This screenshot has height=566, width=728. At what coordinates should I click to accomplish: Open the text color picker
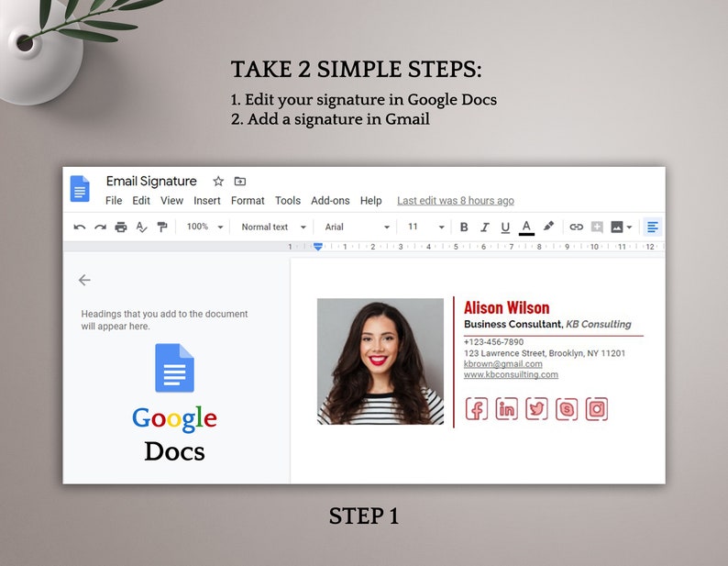[526, 228]
